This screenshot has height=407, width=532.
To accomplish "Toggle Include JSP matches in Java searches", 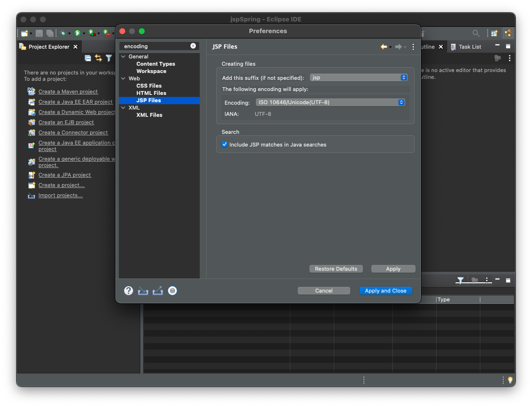I will 225,144.
